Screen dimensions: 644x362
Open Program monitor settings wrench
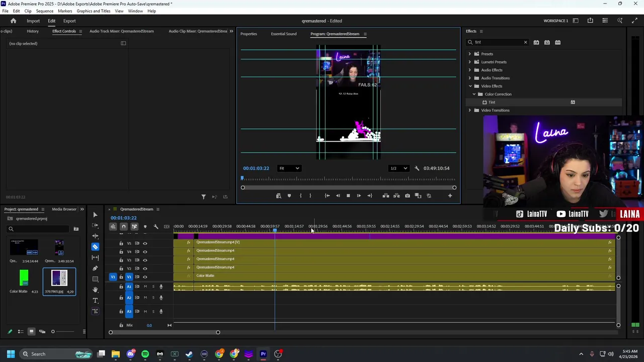pyautogui.click(x=417, y=168)
